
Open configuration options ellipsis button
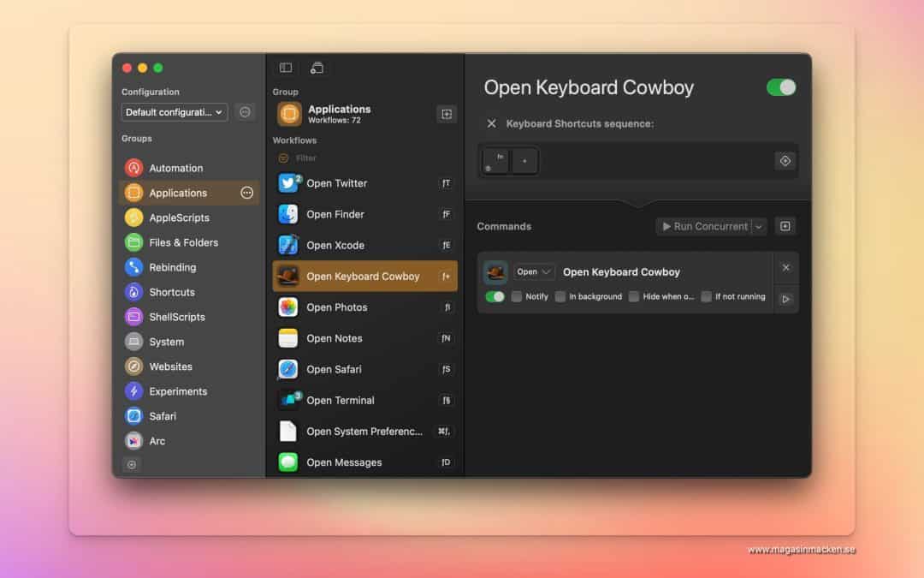[246, 112]
